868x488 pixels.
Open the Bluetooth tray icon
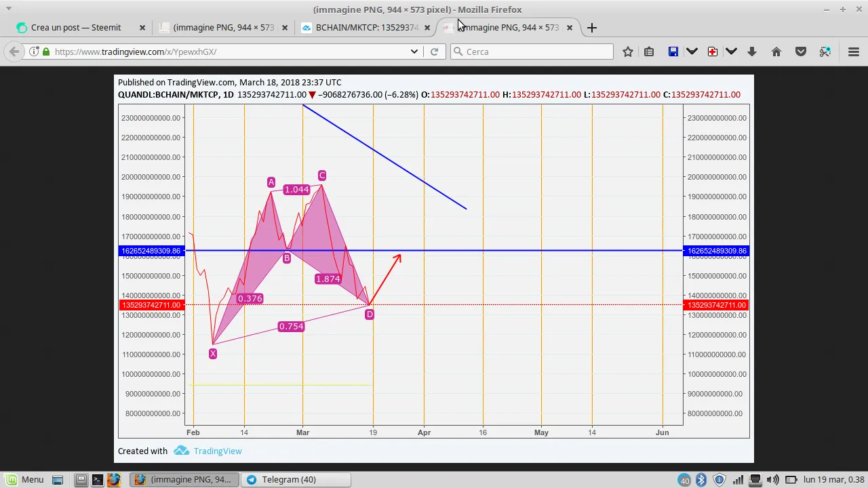coord(702,480)
